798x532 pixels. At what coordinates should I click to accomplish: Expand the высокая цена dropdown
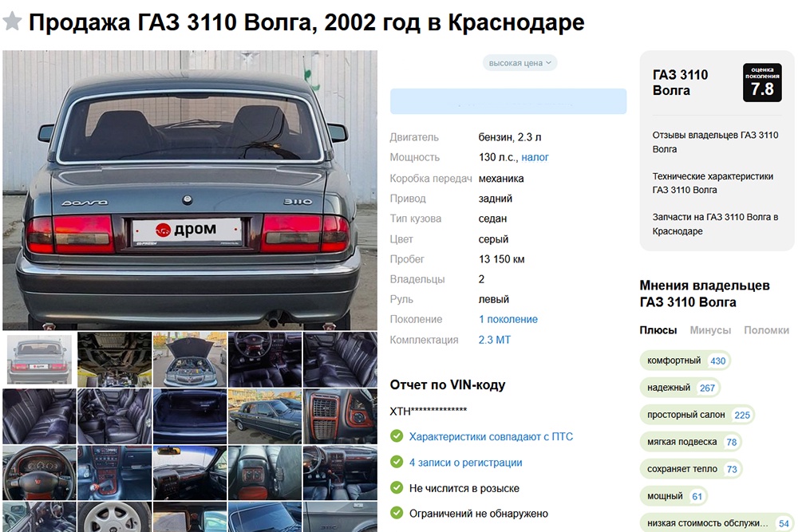pos(519,63)
